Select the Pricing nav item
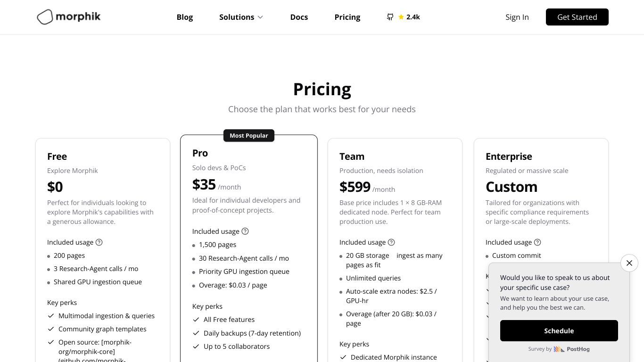The height and width of the screenshot is (362, 644). pos(347,17)
